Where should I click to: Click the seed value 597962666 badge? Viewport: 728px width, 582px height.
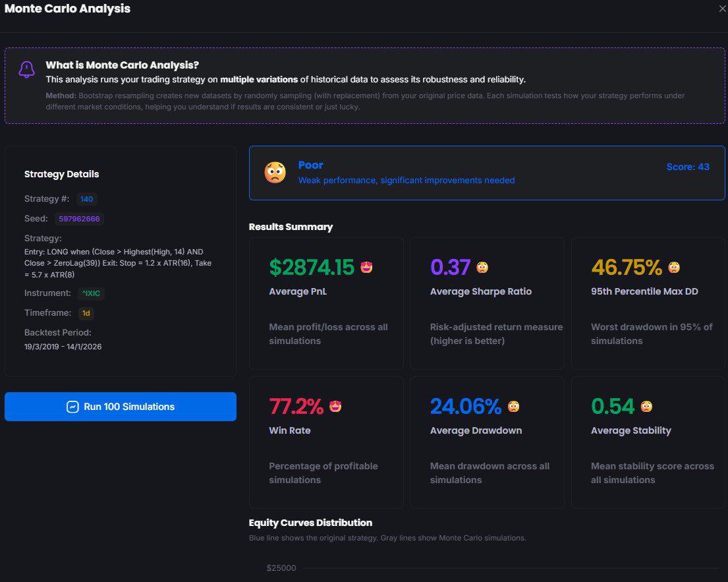tap(80, 219)
